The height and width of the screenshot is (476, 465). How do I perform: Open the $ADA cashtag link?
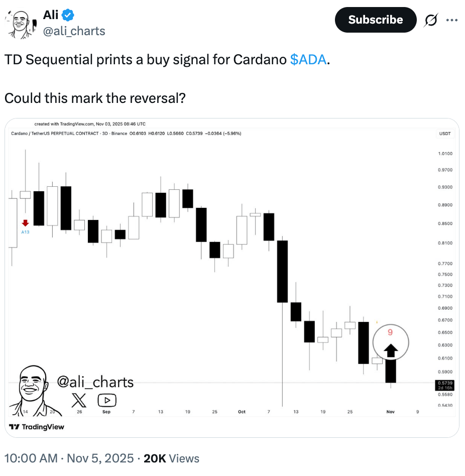point(310,60)
